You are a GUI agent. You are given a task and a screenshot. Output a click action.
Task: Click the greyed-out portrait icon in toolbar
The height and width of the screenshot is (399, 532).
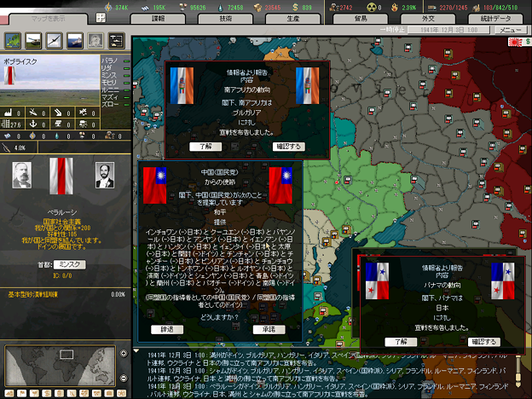coord(95,40)
